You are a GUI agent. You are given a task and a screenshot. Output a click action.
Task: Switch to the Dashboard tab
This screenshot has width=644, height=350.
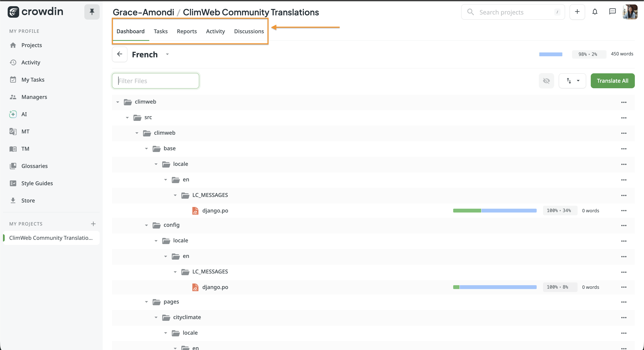point(131,31)
